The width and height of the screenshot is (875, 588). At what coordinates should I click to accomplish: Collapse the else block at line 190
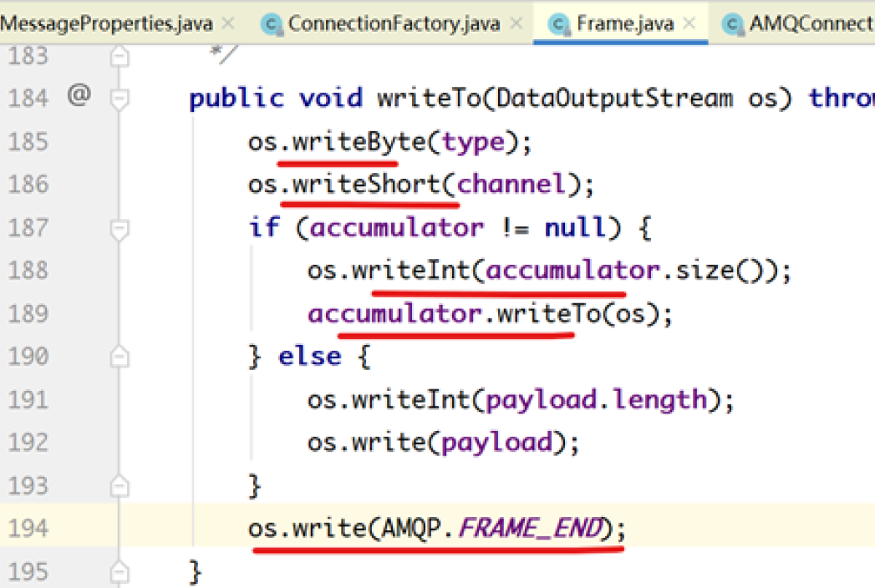[120, 357]
